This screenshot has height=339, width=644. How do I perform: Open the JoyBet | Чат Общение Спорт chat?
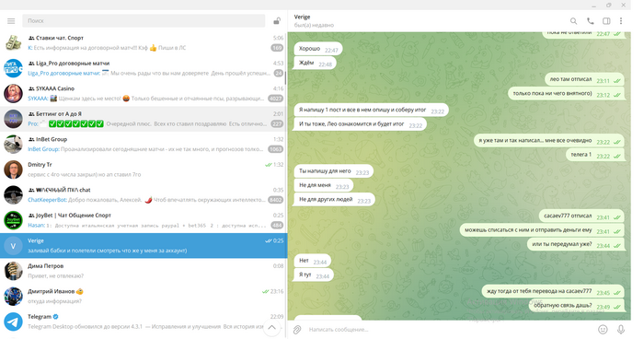[143, 220]
